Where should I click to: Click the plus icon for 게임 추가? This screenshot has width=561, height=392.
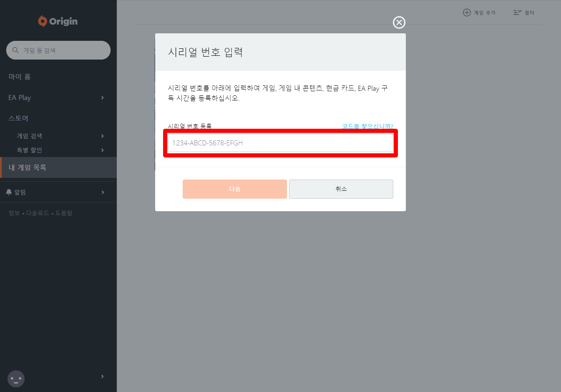point(467,12)
